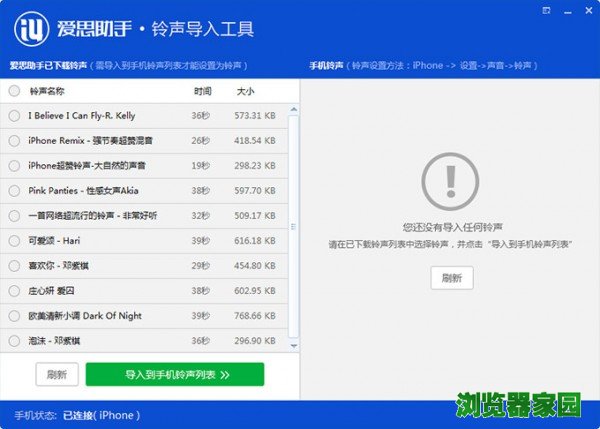Image resolution: width=600 pixels, height=429 pixels.
Task: Click the 您还没有导入任何铃声 message
Action: (452, 227)
